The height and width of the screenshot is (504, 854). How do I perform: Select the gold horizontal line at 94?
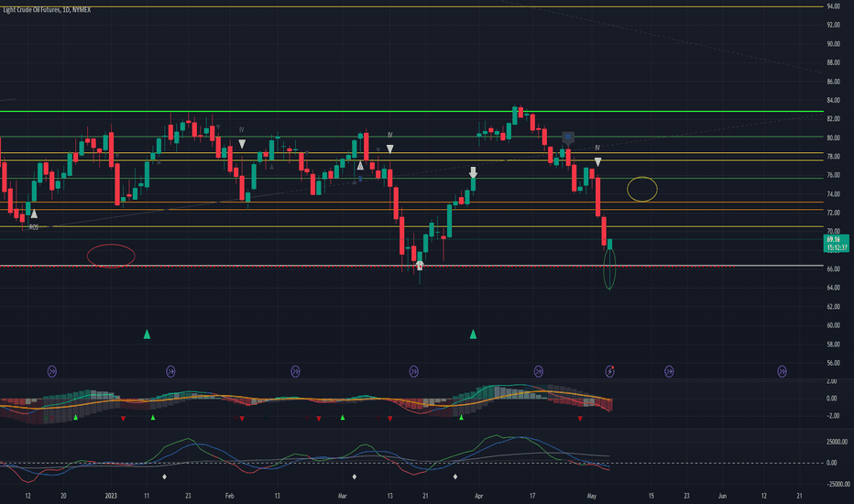click(x=411, y=6)
